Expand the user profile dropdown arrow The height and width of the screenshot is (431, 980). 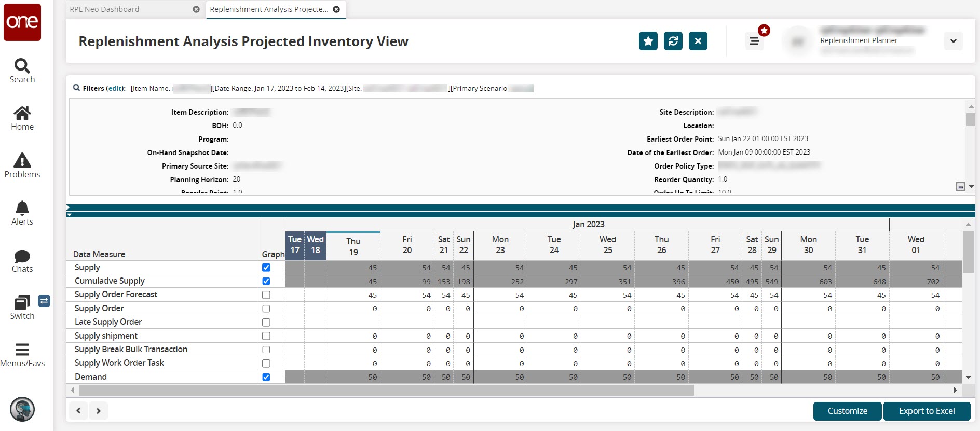[x=953, y=41]
